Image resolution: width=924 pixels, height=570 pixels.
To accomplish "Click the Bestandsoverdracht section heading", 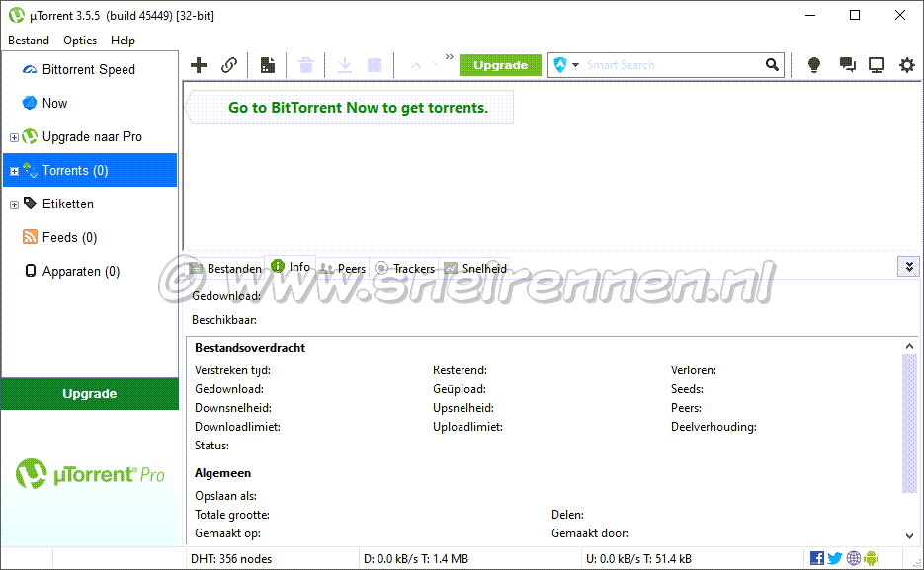I will pyautogui.click(x=250, y=348).
